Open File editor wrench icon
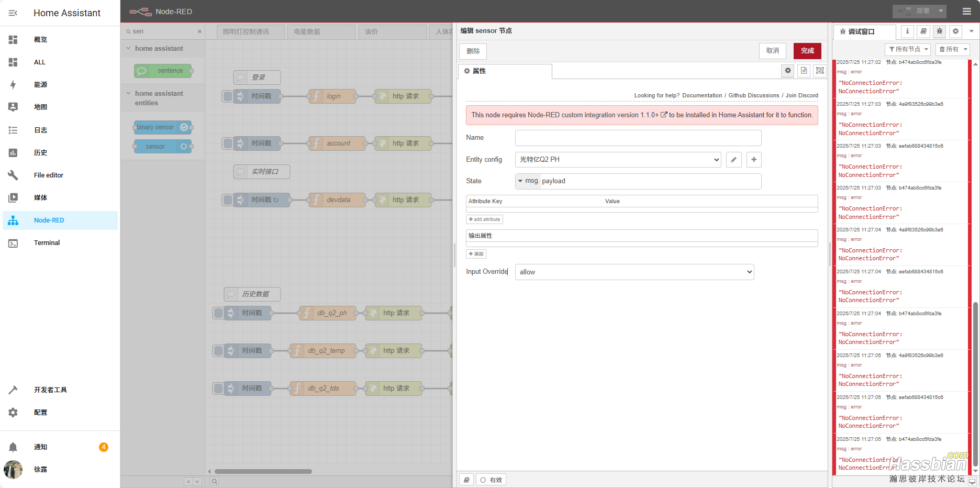The width and height of the screenshot is (980, 488). [x=13, y=175]
